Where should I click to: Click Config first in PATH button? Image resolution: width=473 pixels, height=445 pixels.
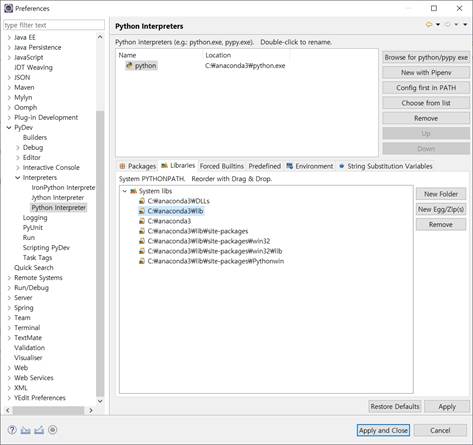tap(426, 88)
